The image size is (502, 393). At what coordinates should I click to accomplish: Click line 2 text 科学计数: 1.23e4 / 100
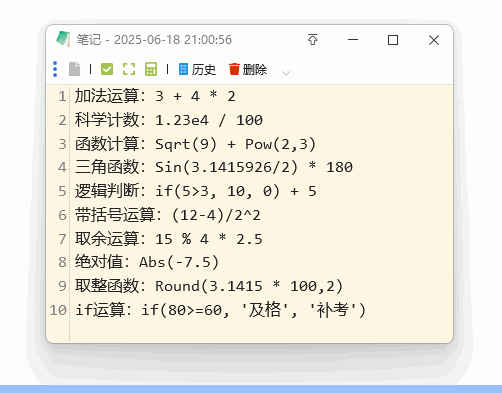[x=169, y=120]
